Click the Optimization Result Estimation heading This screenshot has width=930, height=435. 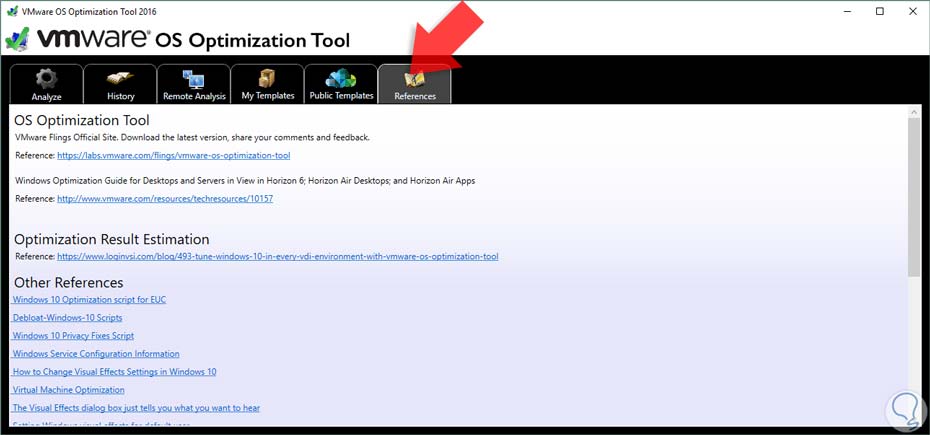(x=112, y=239)
